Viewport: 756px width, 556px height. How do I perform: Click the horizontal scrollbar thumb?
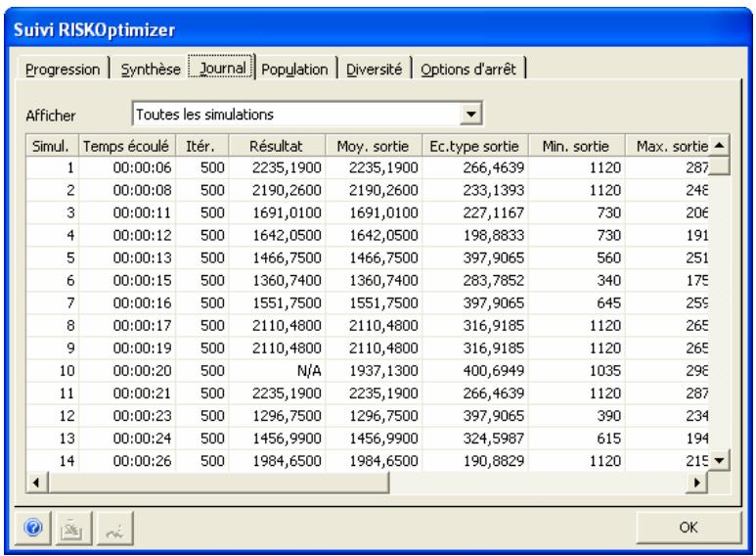(218, 482)
